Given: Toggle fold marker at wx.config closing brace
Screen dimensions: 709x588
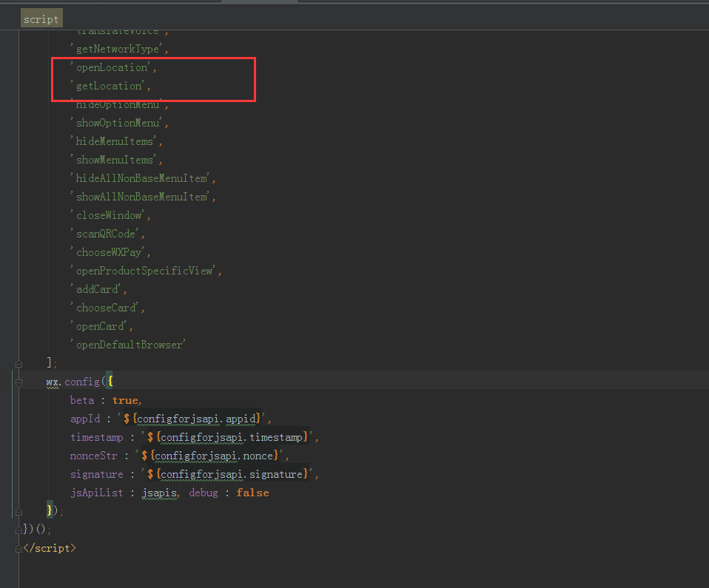Looking at the screenshot, I should coord(19,512).
